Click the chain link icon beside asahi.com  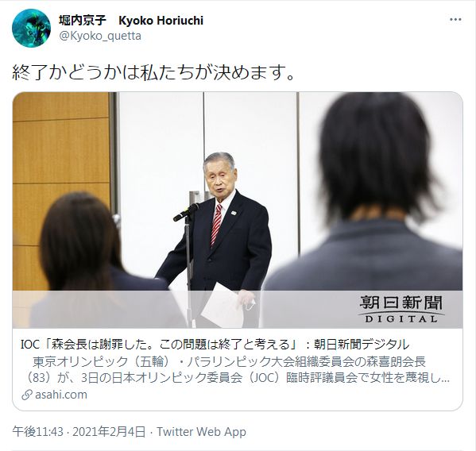coord(27,395)
